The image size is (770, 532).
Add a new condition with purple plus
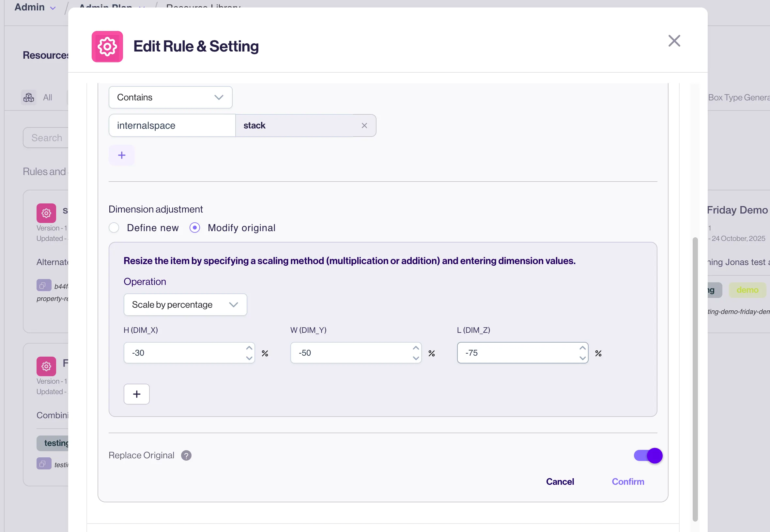coord(122,155)
